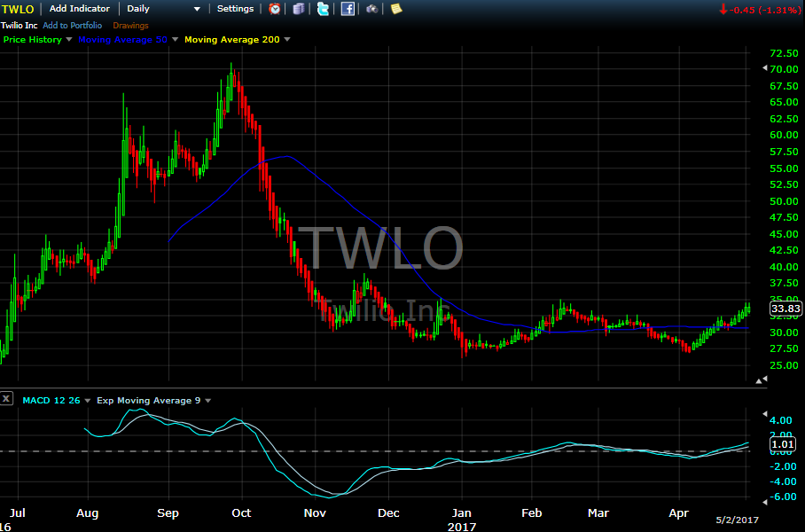Click the -4.00 MACD axis label
Image resolution: width=805 pixels, height=532 pixels.
783,481
